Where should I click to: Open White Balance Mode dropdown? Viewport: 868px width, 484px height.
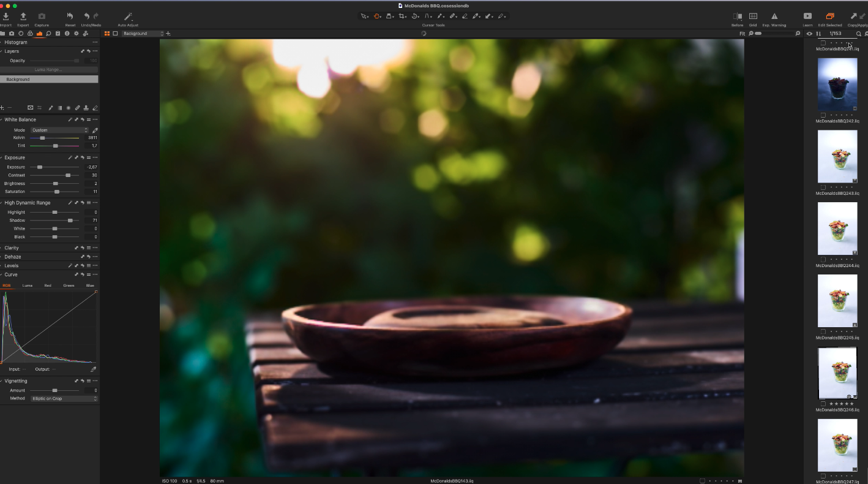click(59, 130)
